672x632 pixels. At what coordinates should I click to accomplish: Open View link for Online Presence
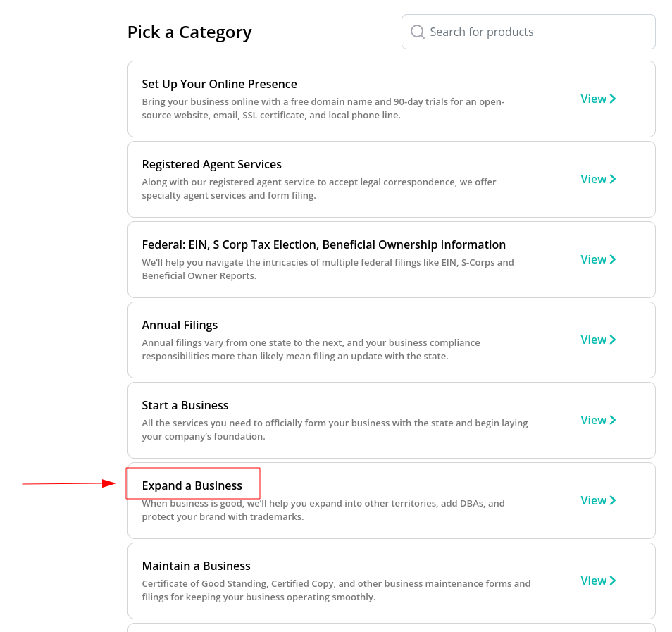coord(598,99)
